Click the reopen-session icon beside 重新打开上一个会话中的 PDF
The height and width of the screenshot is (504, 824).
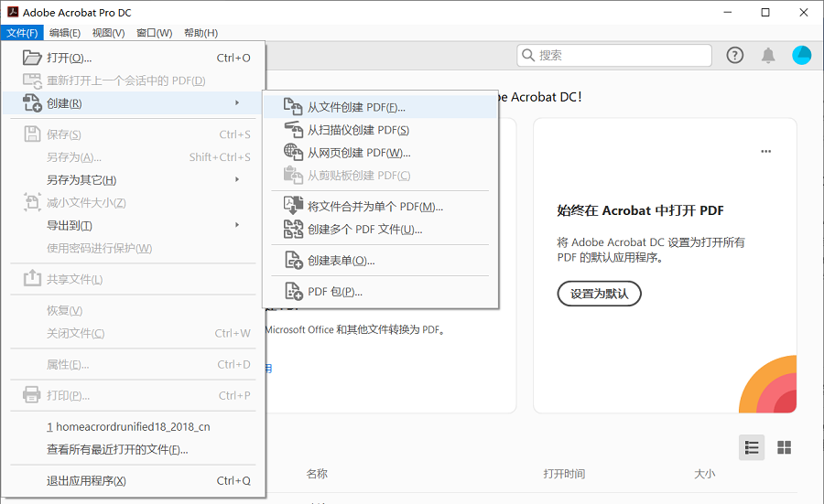pos(32,80)
